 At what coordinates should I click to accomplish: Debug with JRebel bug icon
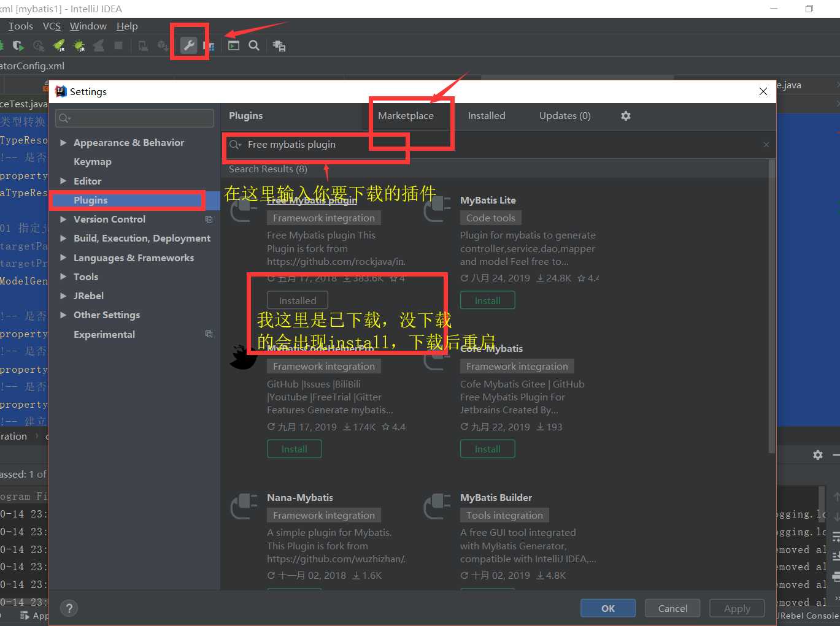coord(79,45)
